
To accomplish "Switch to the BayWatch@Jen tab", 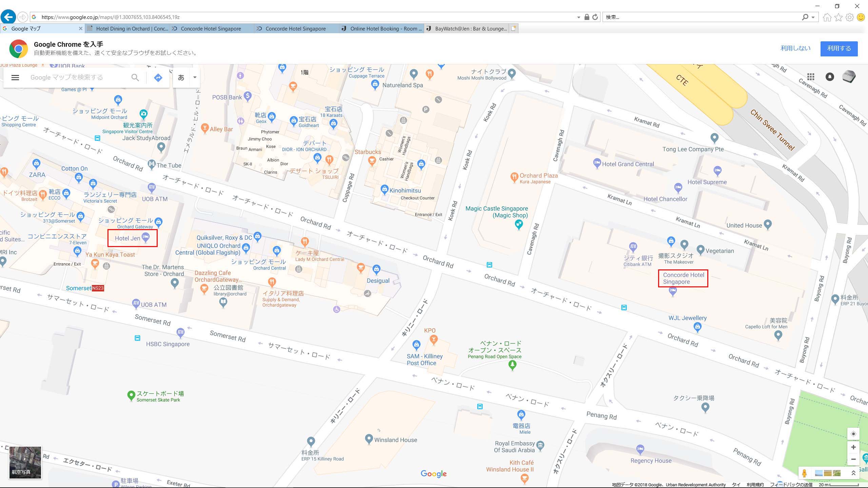I will click(x=467, y=28).
